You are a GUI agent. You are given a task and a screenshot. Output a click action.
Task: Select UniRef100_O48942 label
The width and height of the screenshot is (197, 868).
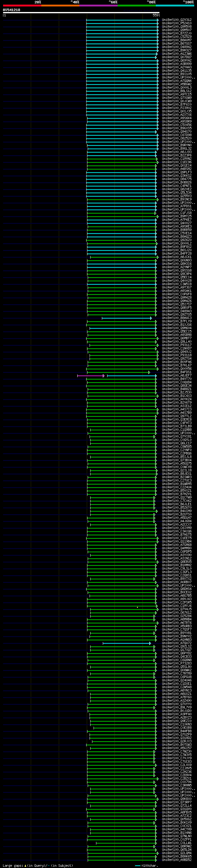point(177,47)
